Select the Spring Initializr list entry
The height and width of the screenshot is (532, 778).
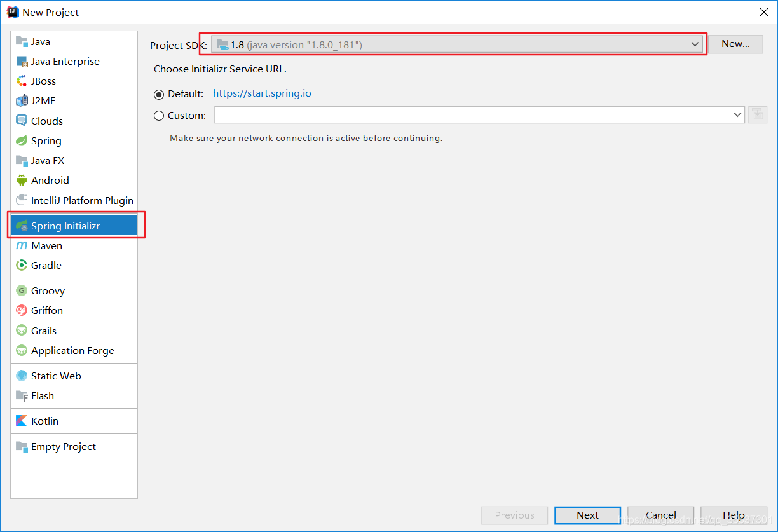pyautogui.click(x=74, y=226)
